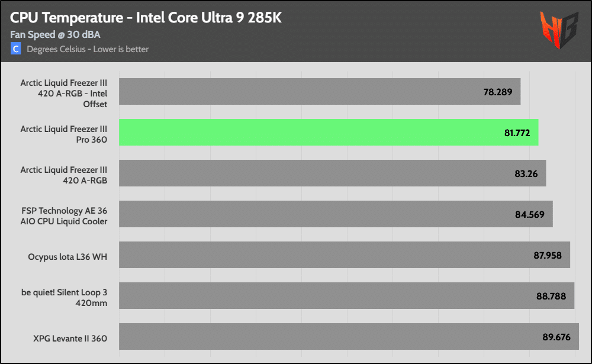Click the blue Celsius C icon
This screenshot has height=364, width=592.
[x=16, y=49]
